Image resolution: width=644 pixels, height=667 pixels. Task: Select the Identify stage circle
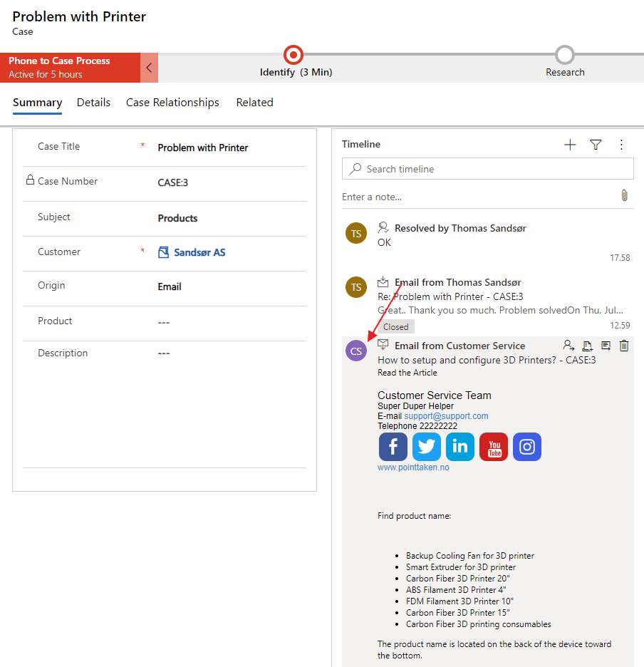click(293, 55)
